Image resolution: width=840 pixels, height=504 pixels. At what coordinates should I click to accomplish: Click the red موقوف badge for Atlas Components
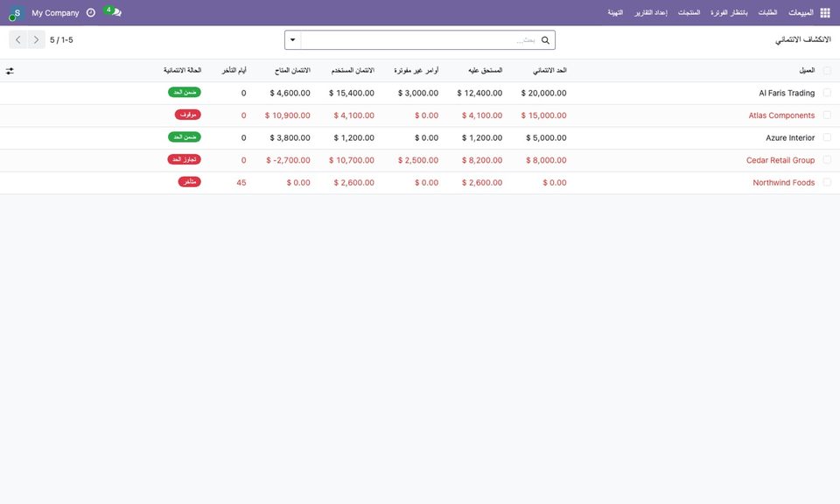(x=187, y=115)
